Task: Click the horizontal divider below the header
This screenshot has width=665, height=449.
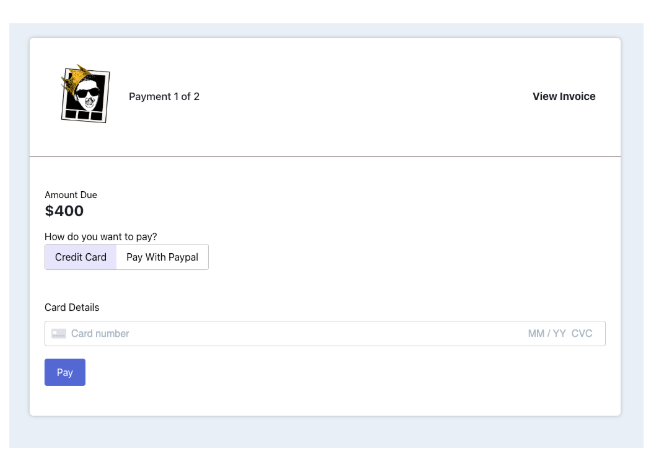Action: 325,157
